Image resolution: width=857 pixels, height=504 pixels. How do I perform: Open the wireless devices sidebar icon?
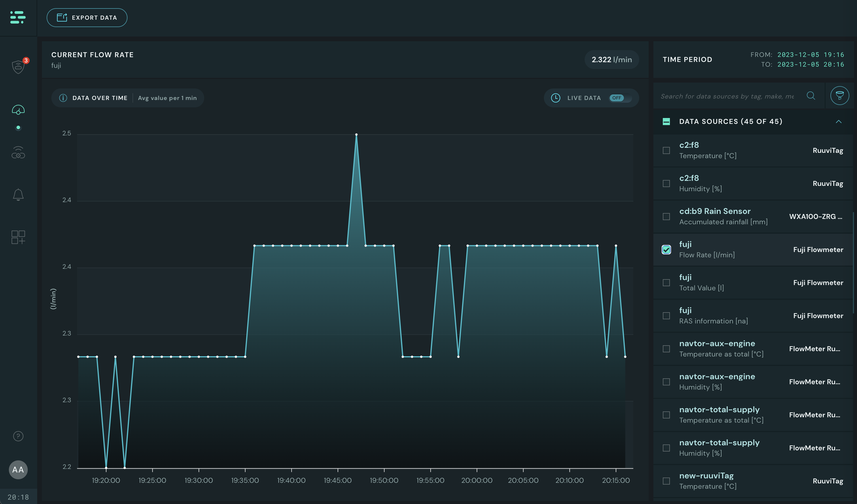[x=18, y=153]
